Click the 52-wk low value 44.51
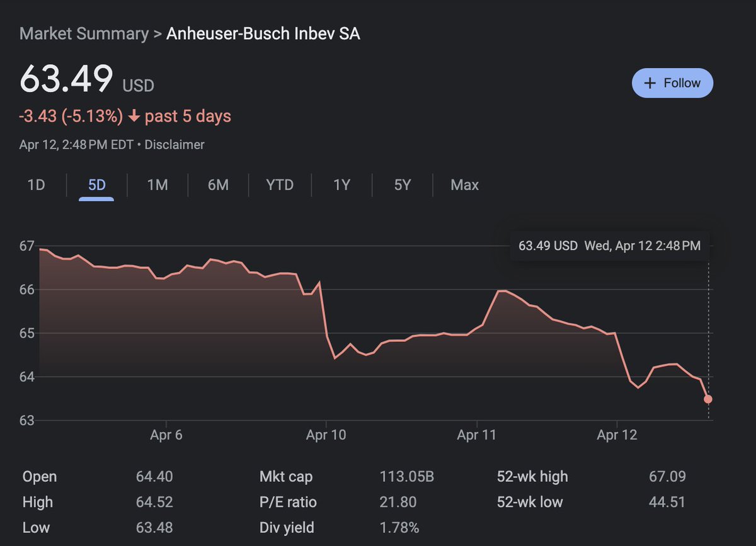756x546 pixels. [667, 502]
